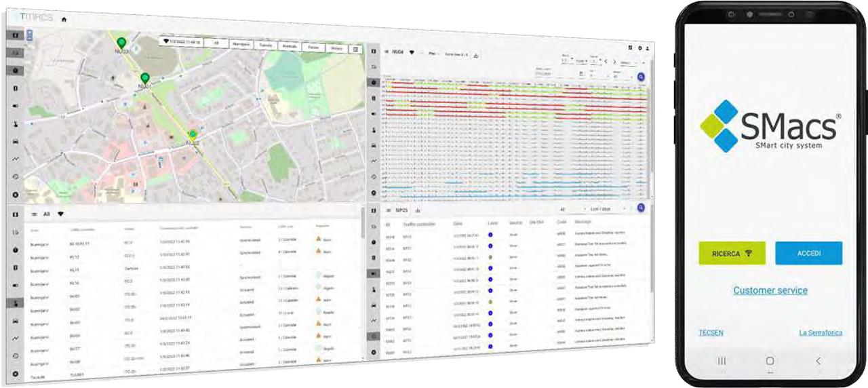Image resolution: width=868 pixels, height=388 pixels.
Task: Select the NU01 map marker
Action: click(x=144, y=79)
